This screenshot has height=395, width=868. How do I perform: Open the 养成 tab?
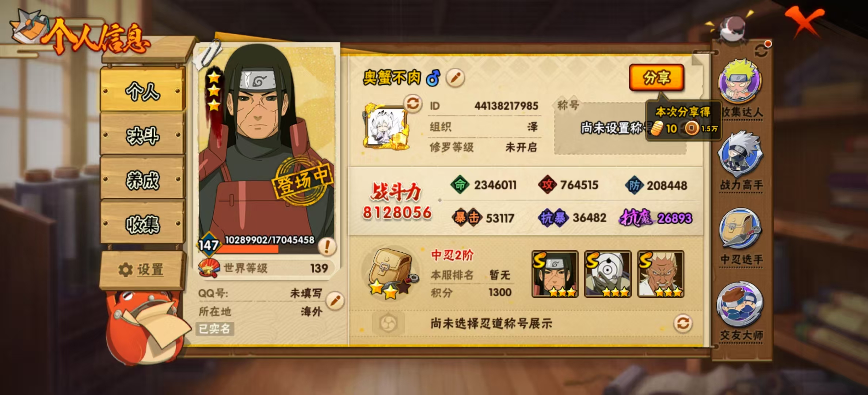[143, 180]
